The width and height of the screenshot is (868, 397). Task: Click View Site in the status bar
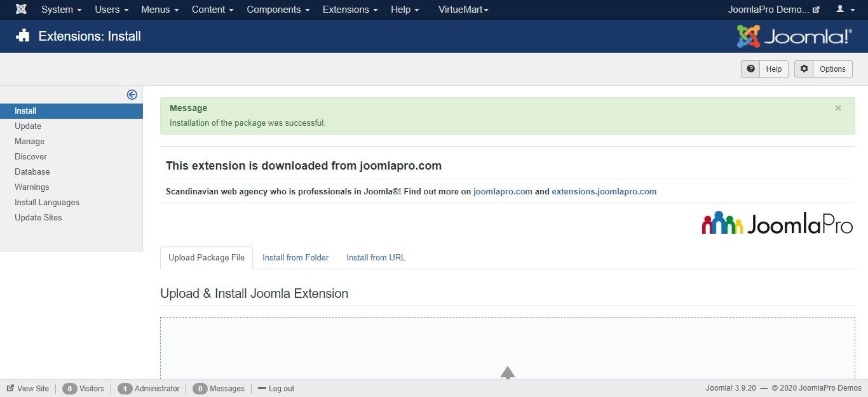point(28,389)
